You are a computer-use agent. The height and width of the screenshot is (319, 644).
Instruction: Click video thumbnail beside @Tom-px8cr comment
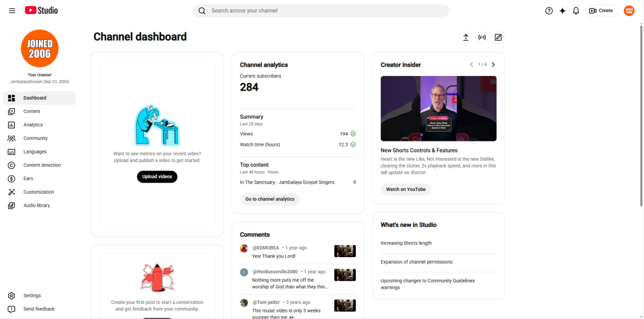[x=345, y=306]
